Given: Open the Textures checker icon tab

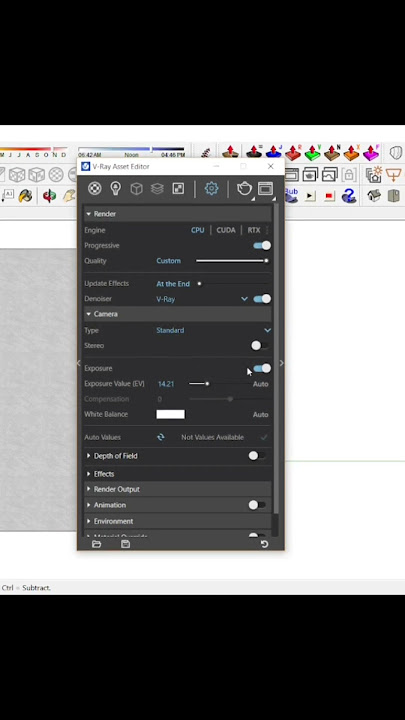Looking at the screenshot, I should tap(178, 188).
